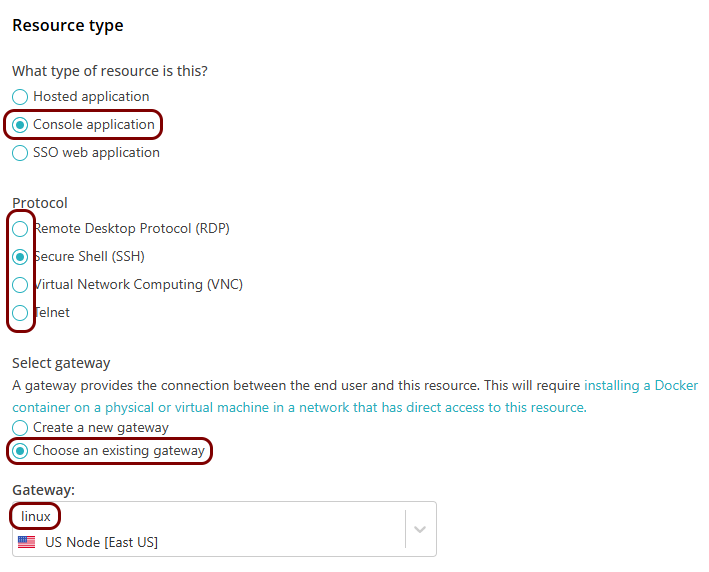Select the Hosted application radio button
The width and height of the screenshot is (709, 572).
pos(20,97)
